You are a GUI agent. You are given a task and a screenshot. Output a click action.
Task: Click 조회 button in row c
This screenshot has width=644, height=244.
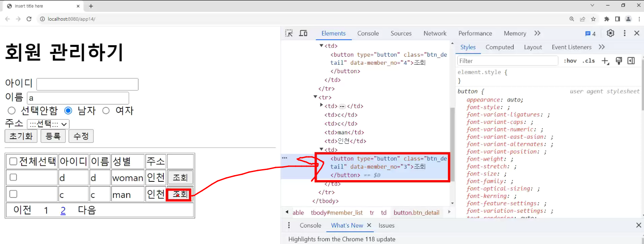click(x=180, y=194)
